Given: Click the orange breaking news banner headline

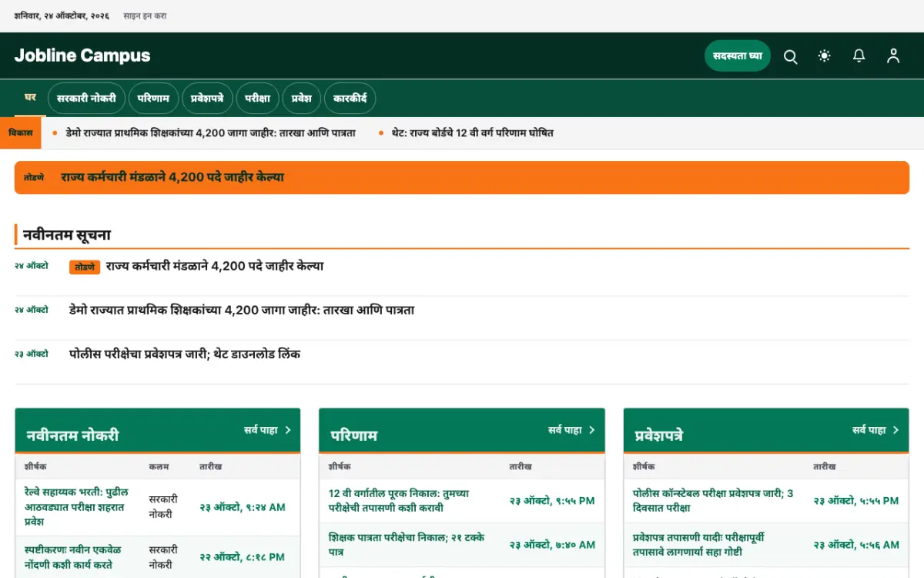Looking at the screenshot, I should pos(172,177).
